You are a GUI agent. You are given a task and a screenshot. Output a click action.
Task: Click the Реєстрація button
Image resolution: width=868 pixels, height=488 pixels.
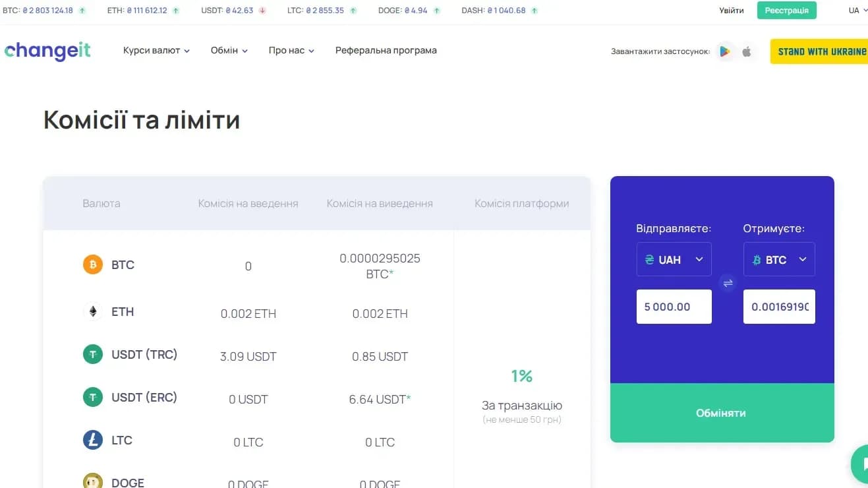(x=786, y=11)
